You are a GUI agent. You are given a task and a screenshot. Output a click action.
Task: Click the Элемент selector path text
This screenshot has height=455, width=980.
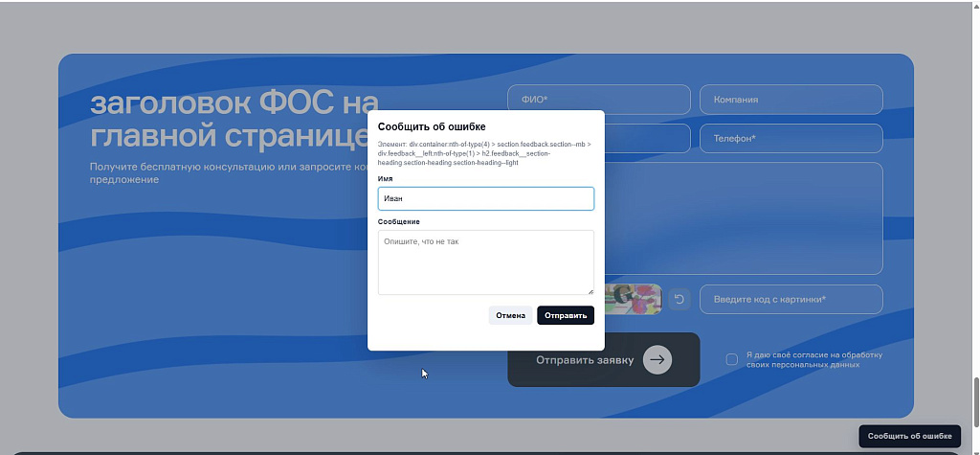click(x=484, y=153)
